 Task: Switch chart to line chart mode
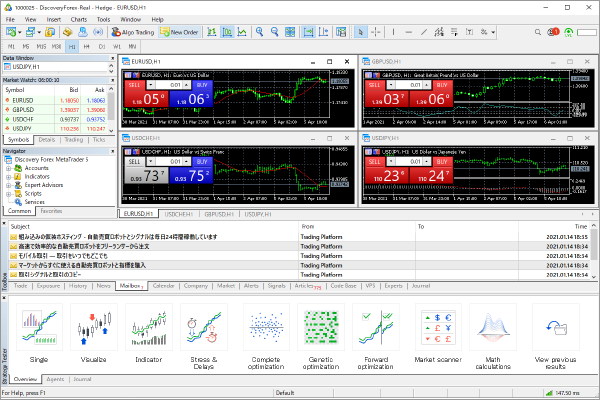(x=242, y=32)
